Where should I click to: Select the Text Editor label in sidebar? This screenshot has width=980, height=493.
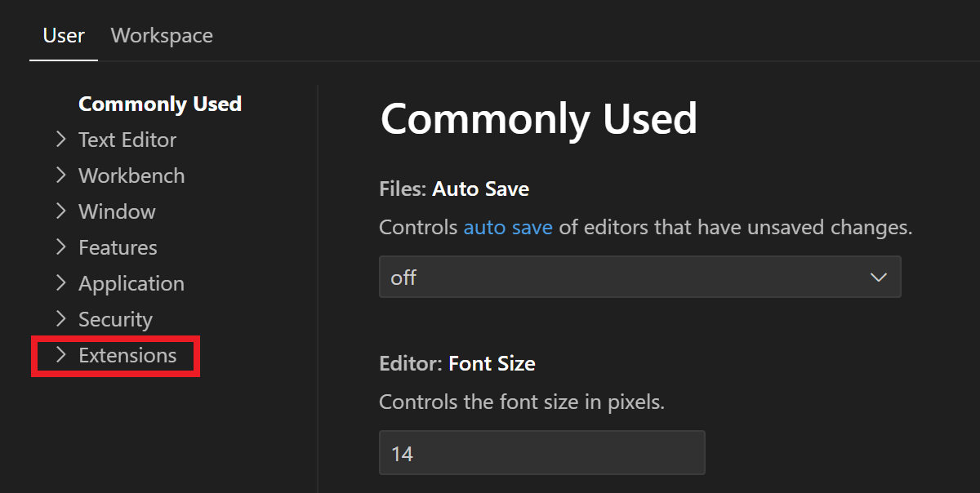pyautogui.click(x=127, y=140)
